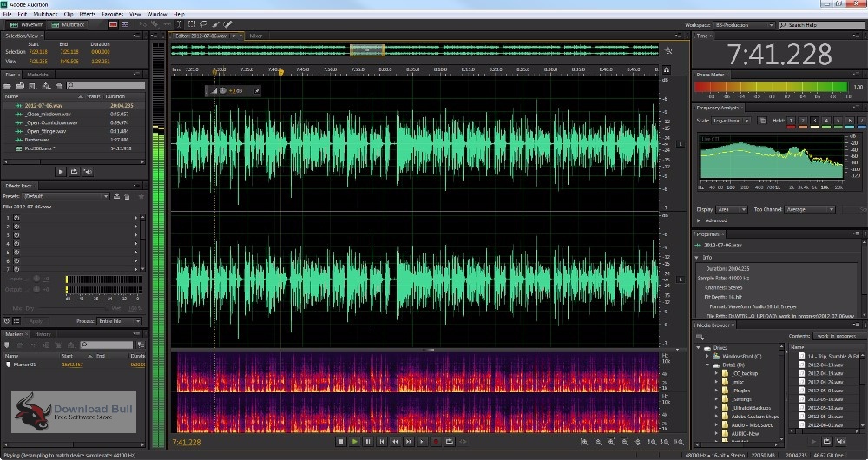Viewport: 868px width, 460px height.
Task: Open Top Channel Average dropdown
Action: (x=809, y=210)
